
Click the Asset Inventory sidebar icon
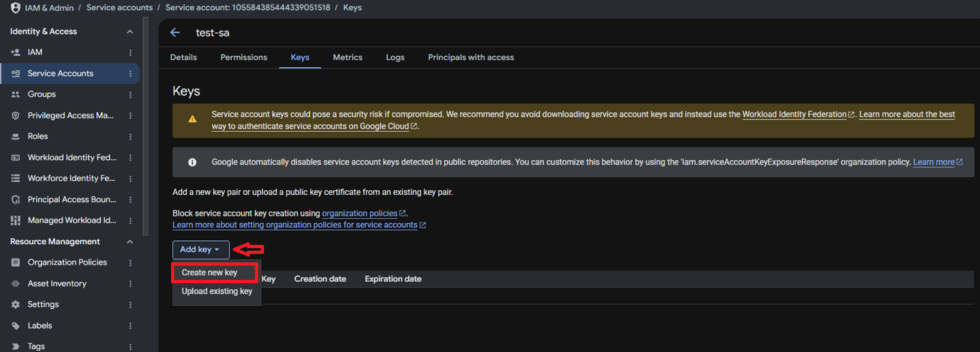click(x=16, y=284)
